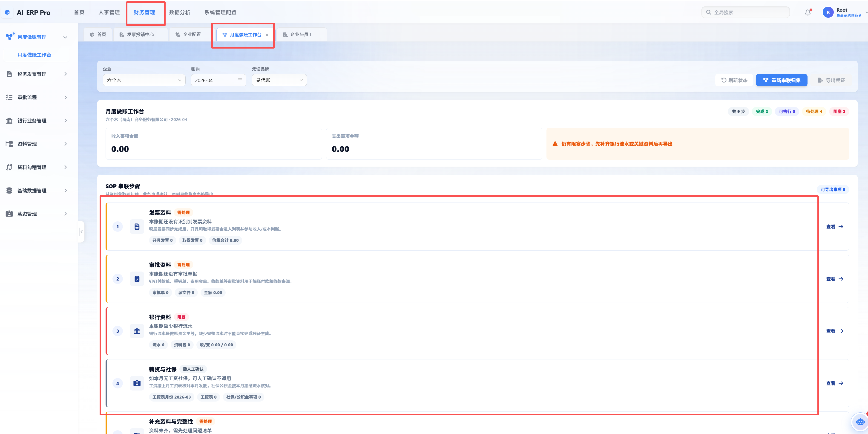Click the clipboard icon in step 2

[x=137, y=279]
